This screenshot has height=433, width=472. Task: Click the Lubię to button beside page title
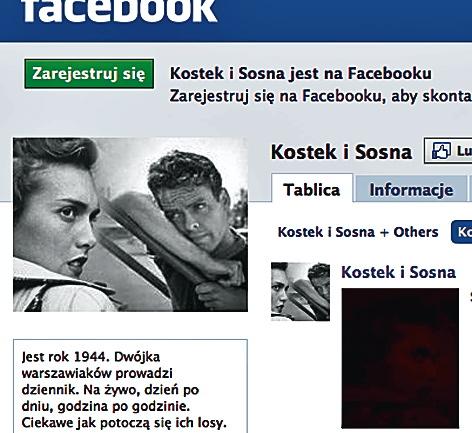tap(448, 151)
